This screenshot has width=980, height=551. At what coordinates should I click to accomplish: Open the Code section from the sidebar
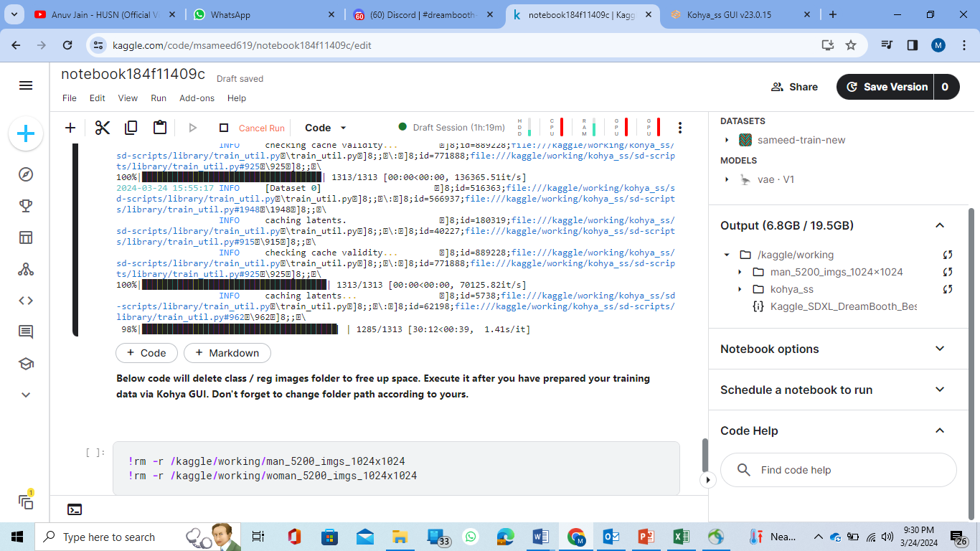point(26,300)
